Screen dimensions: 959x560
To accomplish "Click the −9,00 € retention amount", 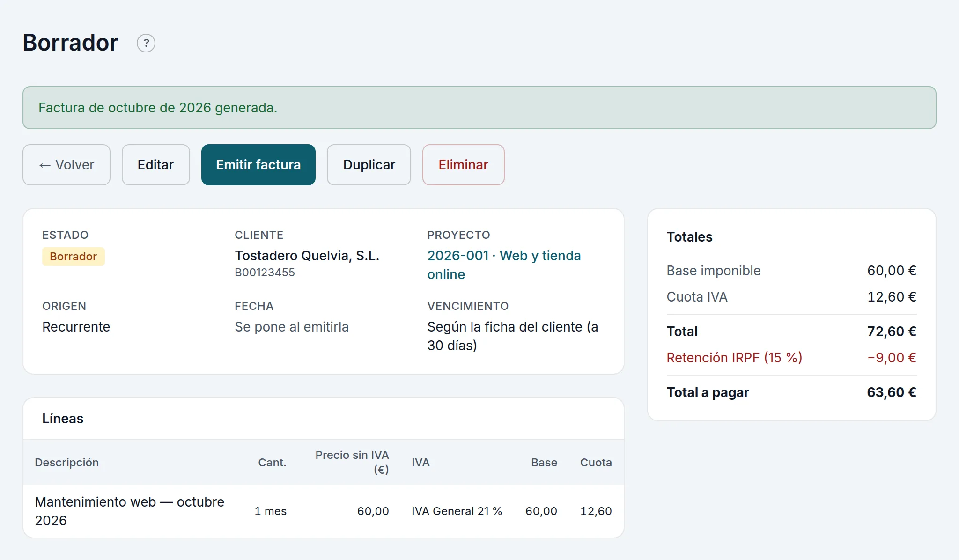I will 892,358.
